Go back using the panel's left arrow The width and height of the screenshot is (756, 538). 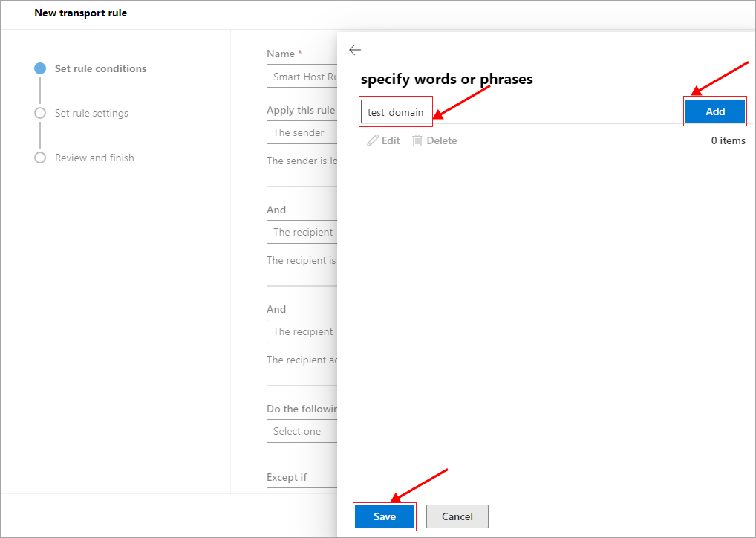[355, 50]
